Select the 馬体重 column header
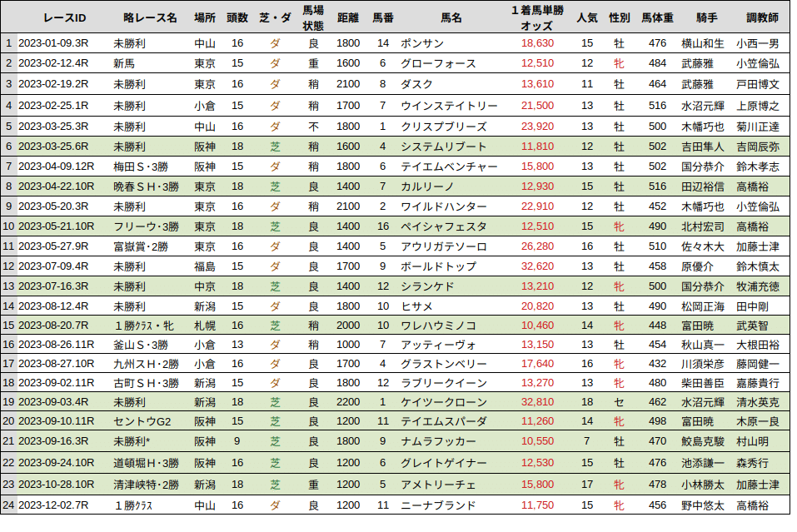797x532 pixels. 657,17
